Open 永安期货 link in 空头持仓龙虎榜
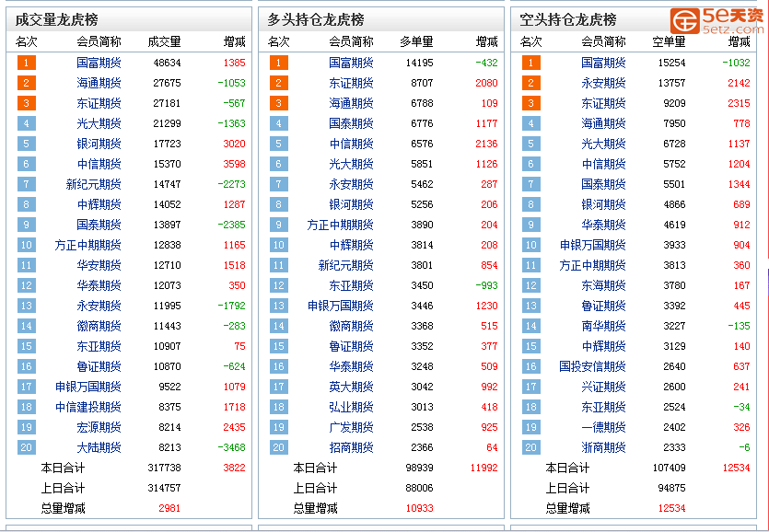The height and width of the screenshot is (532, 769). click(x=604, y=83)
